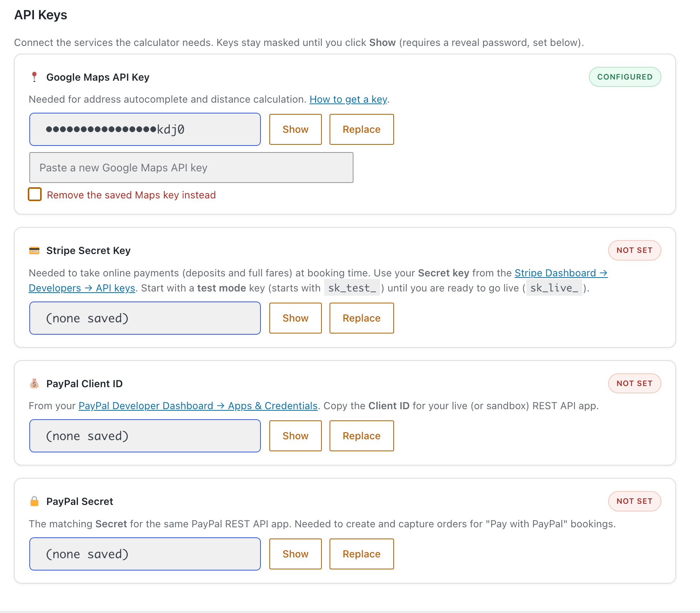
Task: Click the CONFIGURED status badge
Action: click(625, 77)
